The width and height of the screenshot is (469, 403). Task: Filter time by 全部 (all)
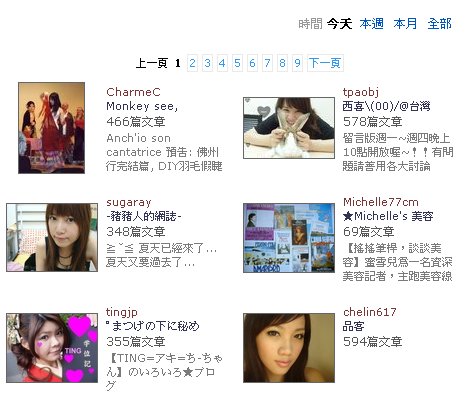(x=439, y=24)
